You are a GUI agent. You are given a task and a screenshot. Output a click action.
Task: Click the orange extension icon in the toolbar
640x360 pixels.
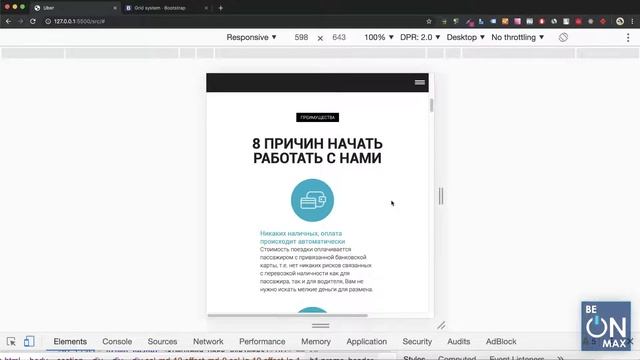click(505, 21)
